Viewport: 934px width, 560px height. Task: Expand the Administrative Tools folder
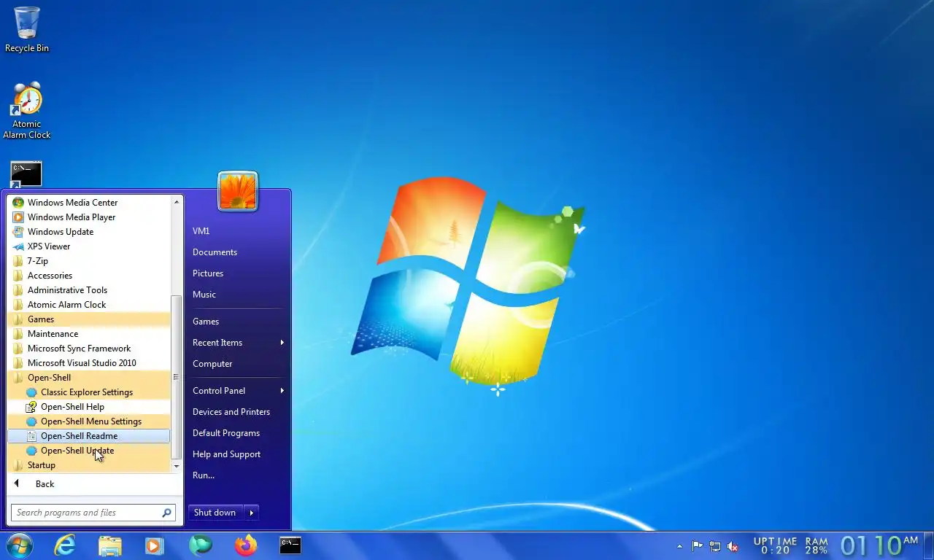click(88, 290)
